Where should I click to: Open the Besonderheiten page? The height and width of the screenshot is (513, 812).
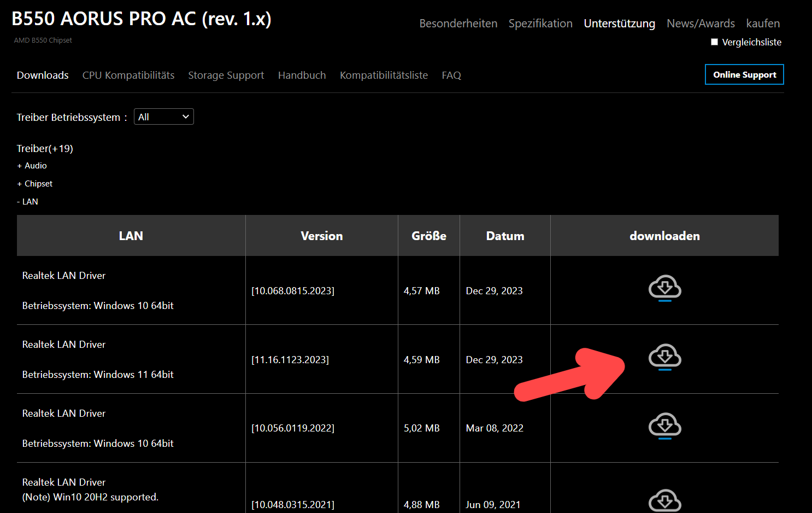pos(458,24)
